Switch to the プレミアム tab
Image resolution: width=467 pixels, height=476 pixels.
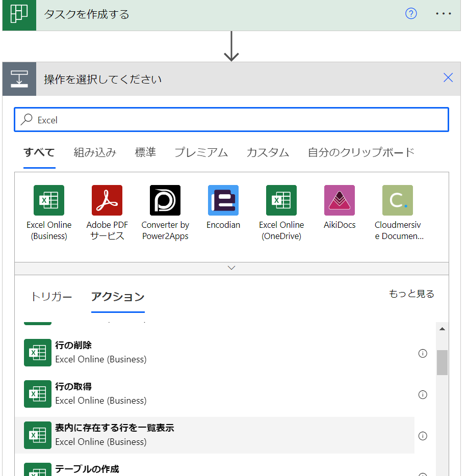[x=201, y=152]
